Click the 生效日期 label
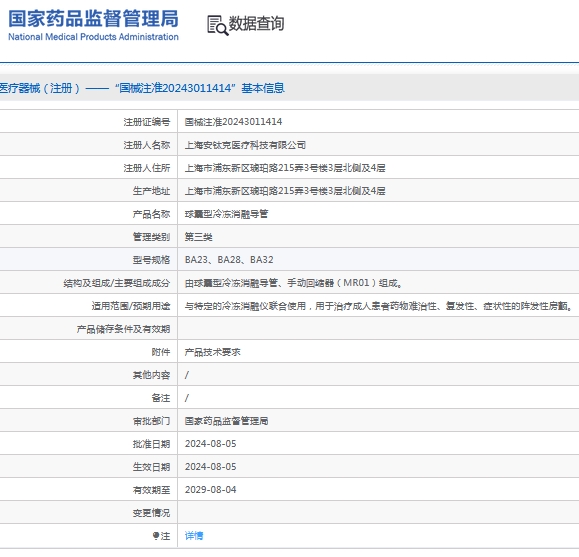 151,467
